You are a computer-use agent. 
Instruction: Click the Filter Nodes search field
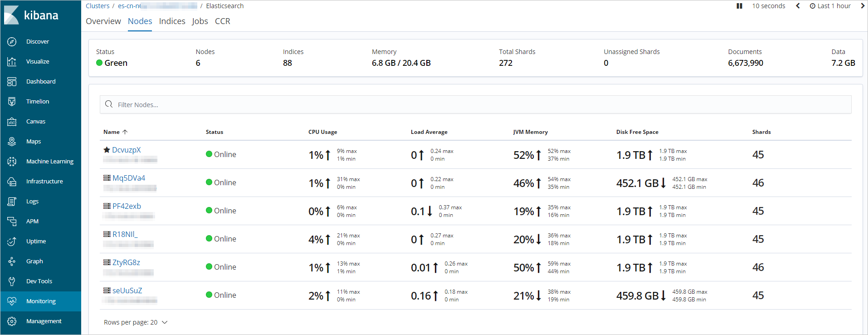coord(475,104)
